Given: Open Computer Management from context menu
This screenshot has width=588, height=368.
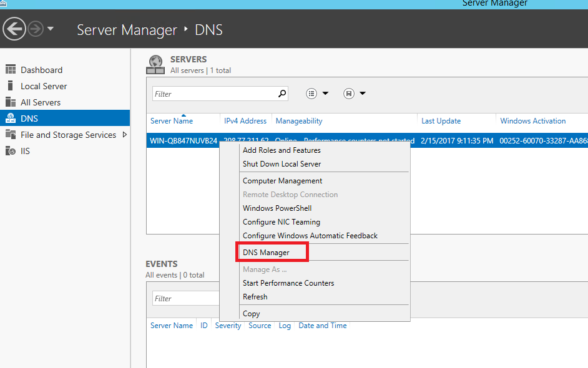Looking at the screenshot, I should pos(282,181).
